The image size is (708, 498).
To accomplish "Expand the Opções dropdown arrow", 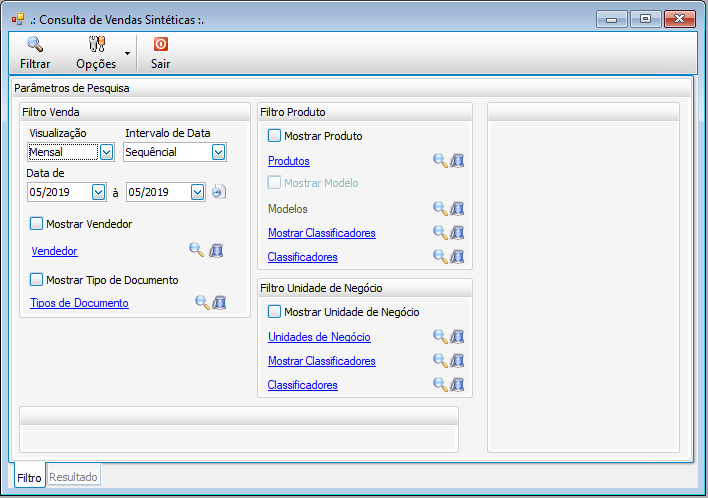I will (x=128, y=53).
